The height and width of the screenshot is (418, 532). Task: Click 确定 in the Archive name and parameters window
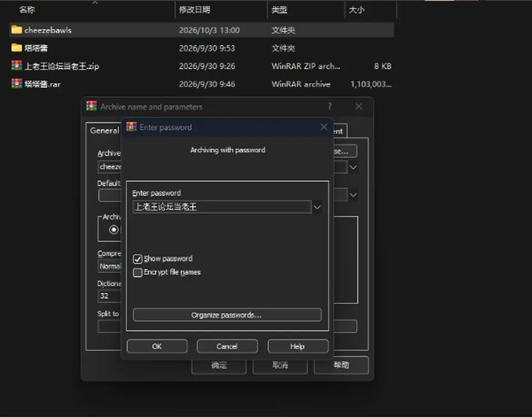coord(219,365)
